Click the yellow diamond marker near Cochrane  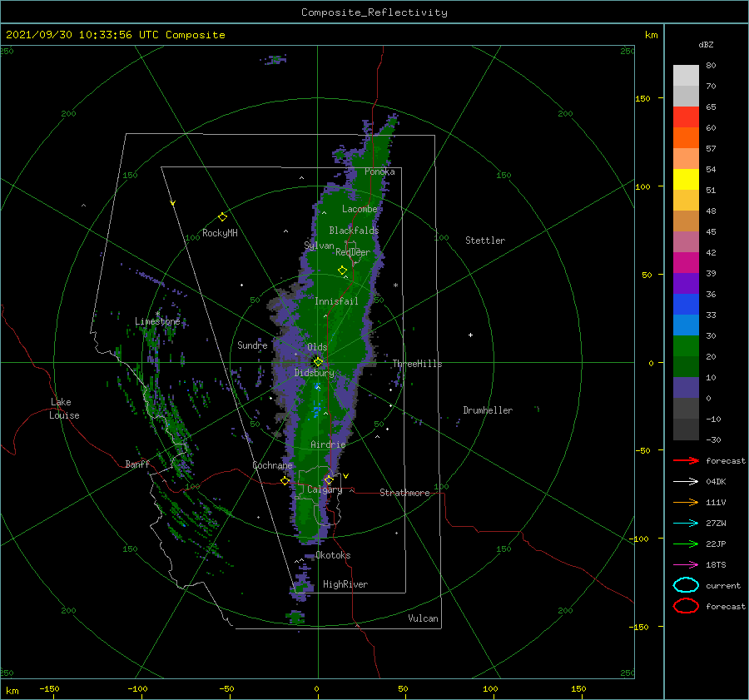(285, 481)
